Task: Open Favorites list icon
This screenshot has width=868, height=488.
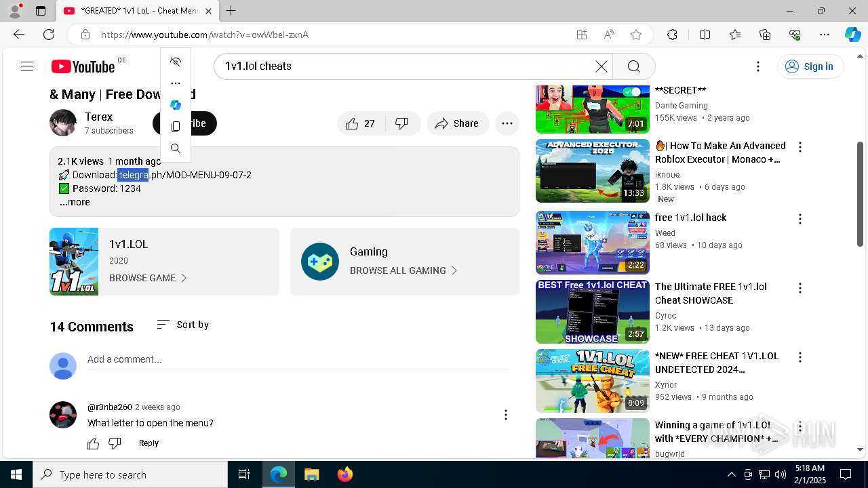Action: click(x=735, y=35)
